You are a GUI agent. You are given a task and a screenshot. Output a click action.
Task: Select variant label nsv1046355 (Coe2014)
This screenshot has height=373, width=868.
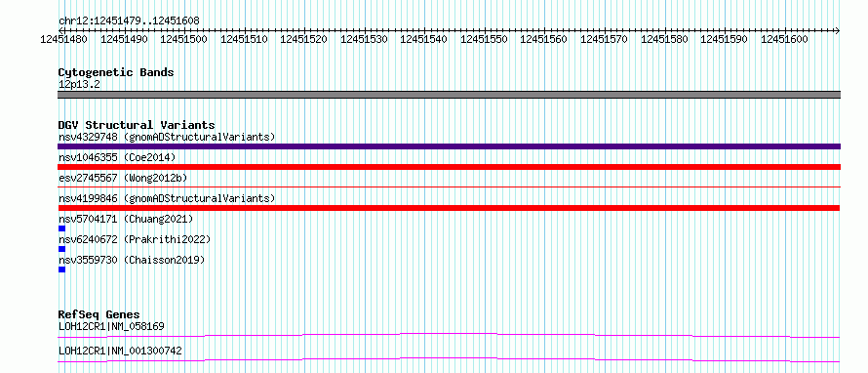117,157
